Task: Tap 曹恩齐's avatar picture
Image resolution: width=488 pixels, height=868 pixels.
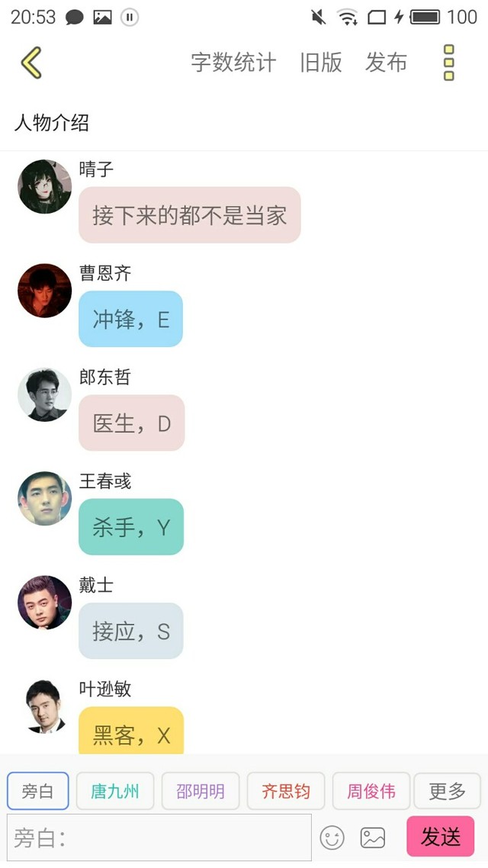Action: coord(45,291)
